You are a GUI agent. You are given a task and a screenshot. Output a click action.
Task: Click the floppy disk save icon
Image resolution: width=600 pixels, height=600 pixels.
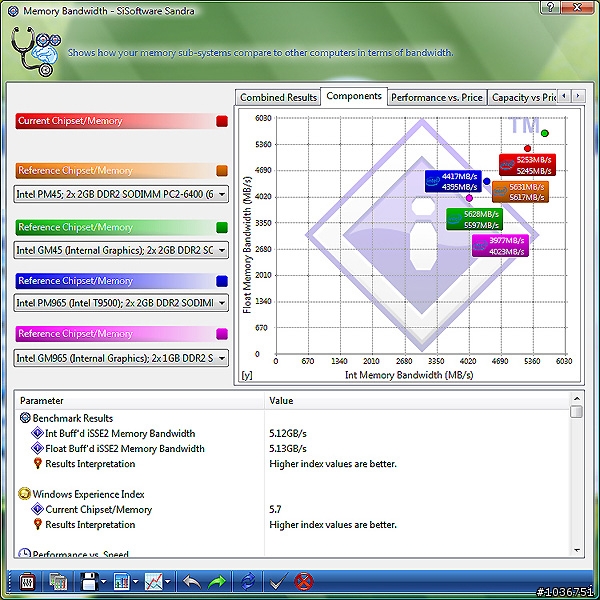pyautogui.click(x=90, y=582)
